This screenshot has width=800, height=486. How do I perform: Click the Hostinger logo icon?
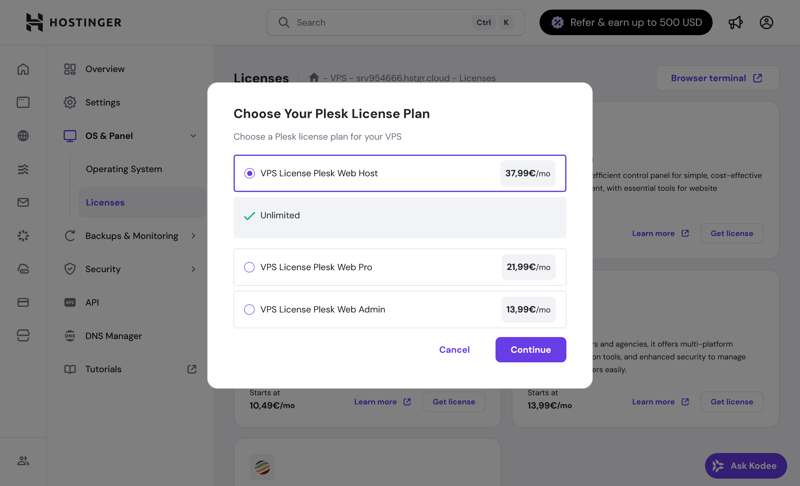pyautogui.click(x=34, y=22)
